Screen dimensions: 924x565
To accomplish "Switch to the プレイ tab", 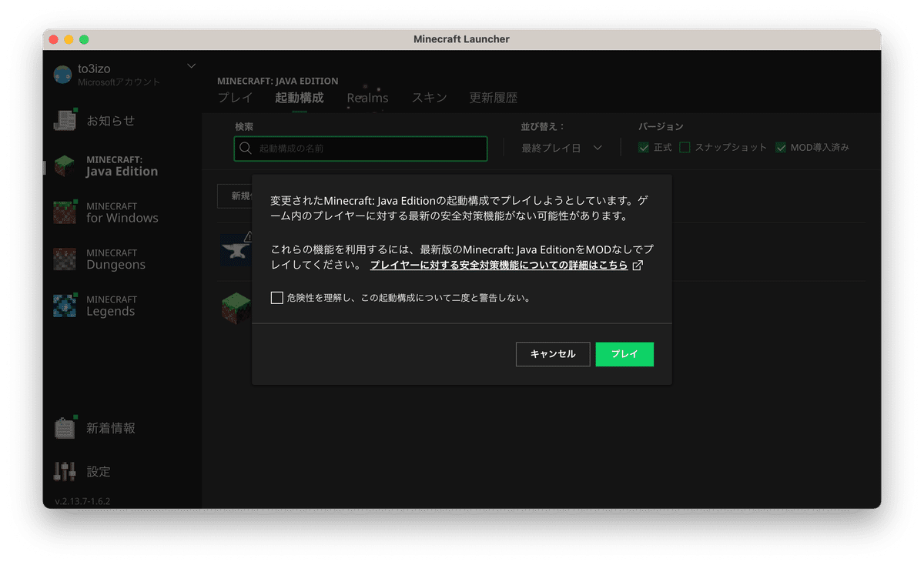I will pos(235,98).
